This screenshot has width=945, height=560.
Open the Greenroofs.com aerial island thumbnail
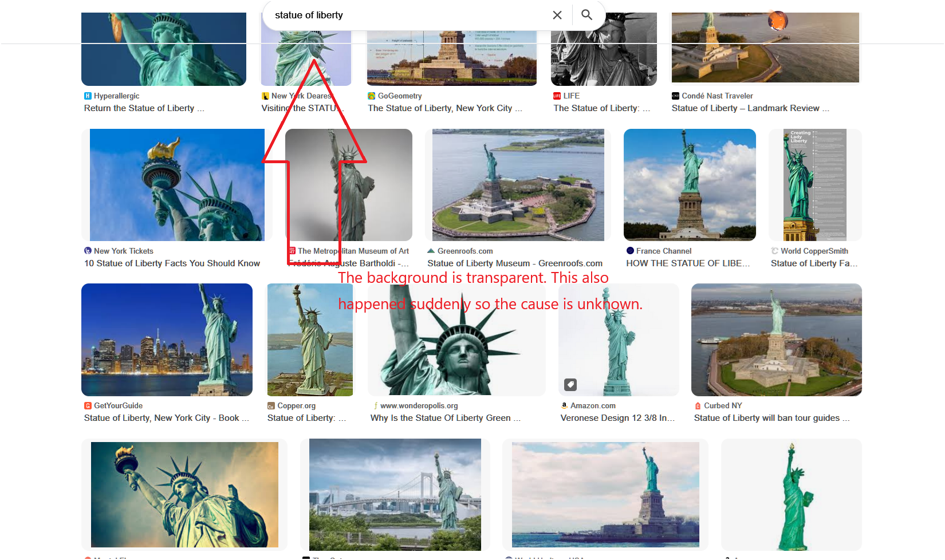[x=518, y=185]
